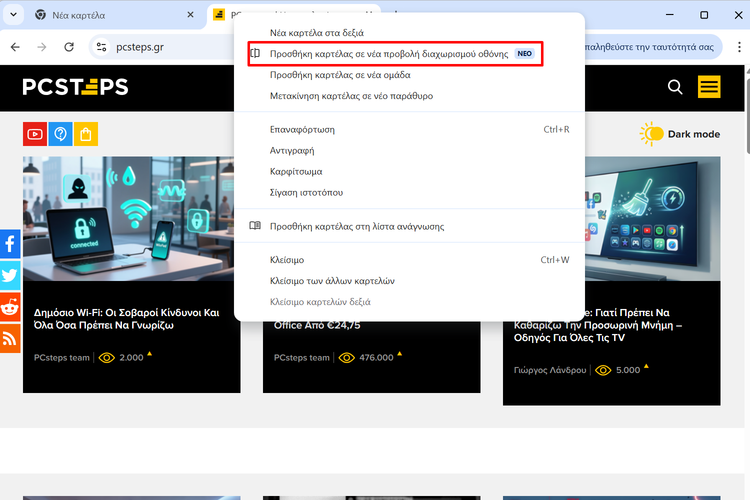This screenshot has width=750, height=500.
Task: Click the Wi-Fi article thumbnail image
Action: 131,219
